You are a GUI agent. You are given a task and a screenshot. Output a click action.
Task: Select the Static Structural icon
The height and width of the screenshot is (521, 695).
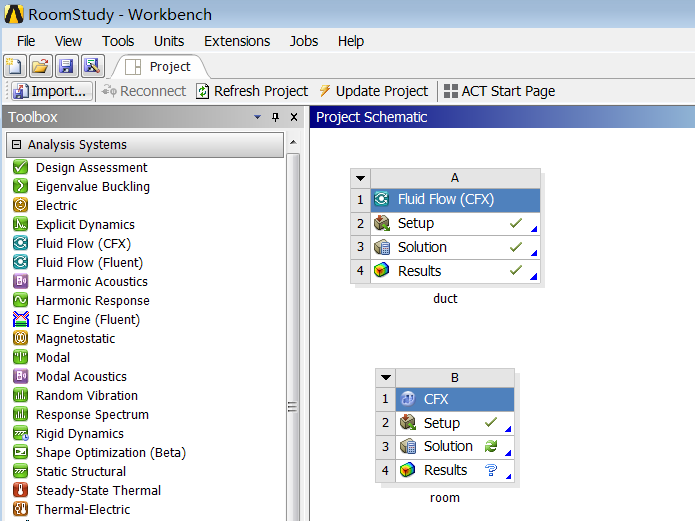click(20, 471)
